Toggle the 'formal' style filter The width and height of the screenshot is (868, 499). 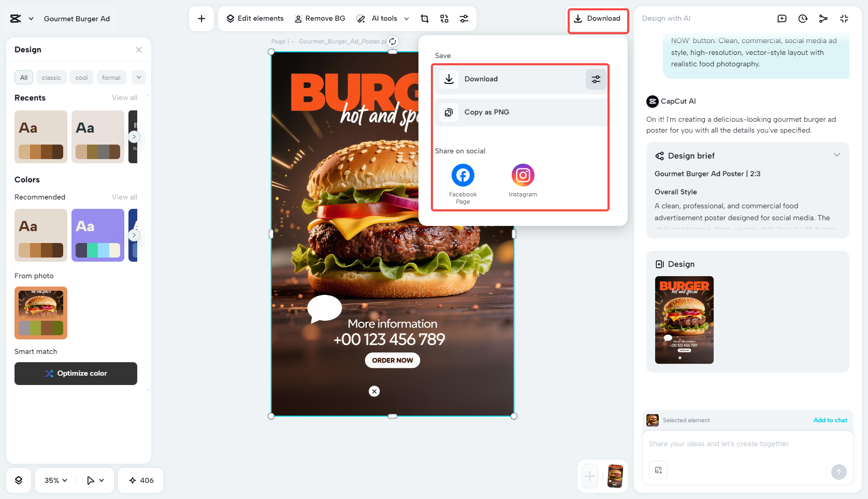(111, 77)
